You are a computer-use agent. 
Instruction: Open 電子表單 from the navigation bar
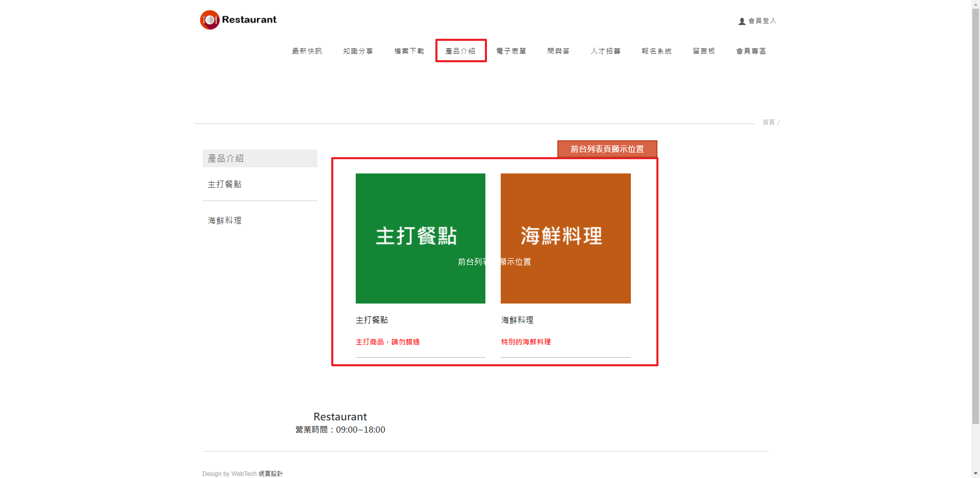click(511, 51)
